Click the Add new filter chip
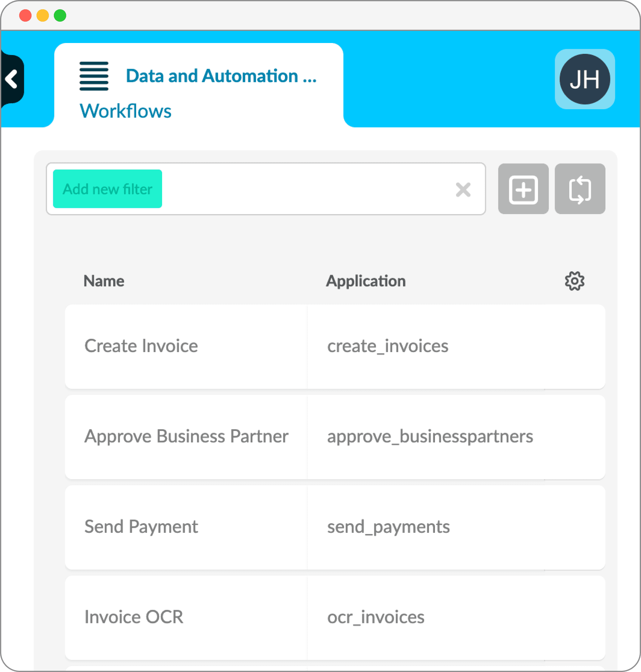The height and width of the screenshot is (672, 641). 107,189
